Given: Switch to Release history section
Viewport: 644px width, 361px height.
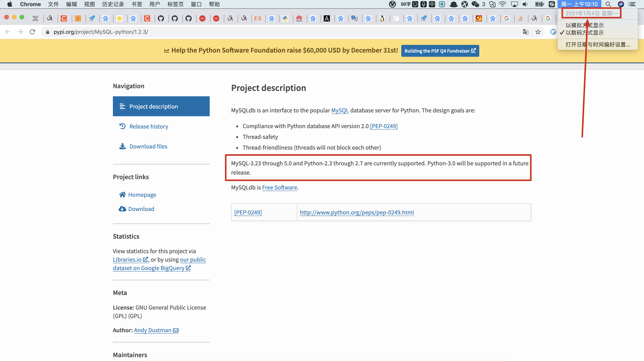Looking at the screenshot, I should pyautogui.click(x=149, y=126).
